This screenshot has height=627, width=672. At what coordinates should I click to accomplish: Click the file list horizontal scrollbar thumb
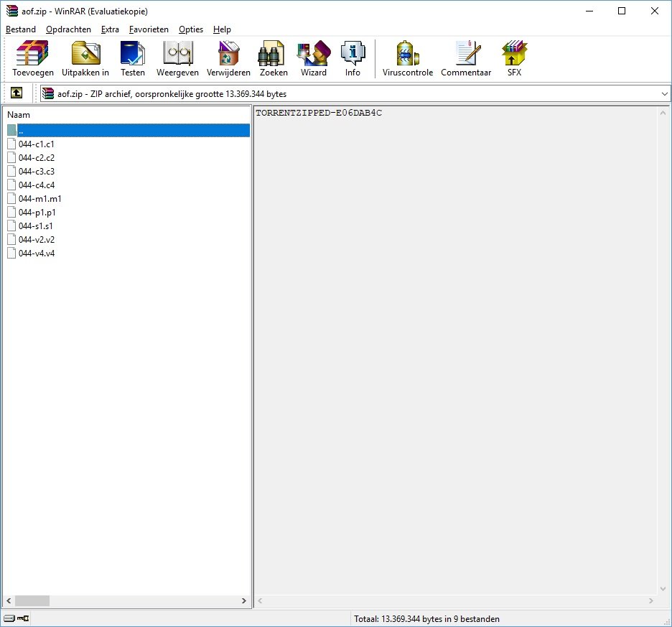[x=32, y=600]
